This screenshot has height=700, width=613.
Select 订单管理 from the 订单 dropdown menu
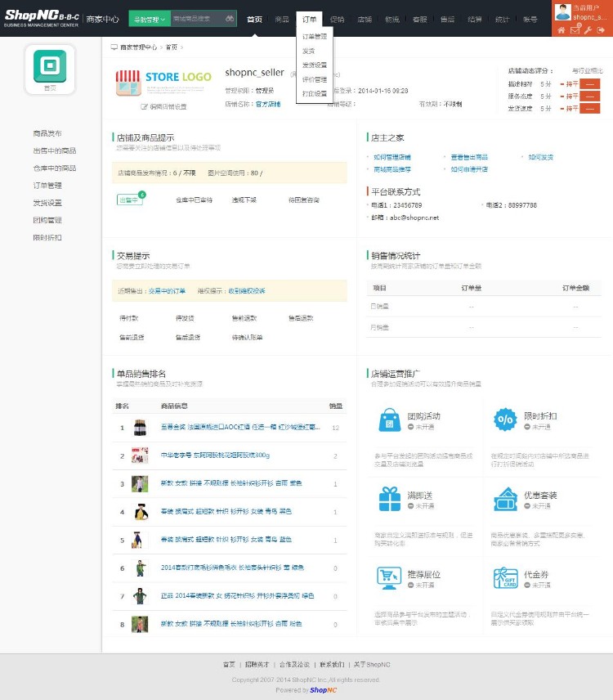coord(315,37)
